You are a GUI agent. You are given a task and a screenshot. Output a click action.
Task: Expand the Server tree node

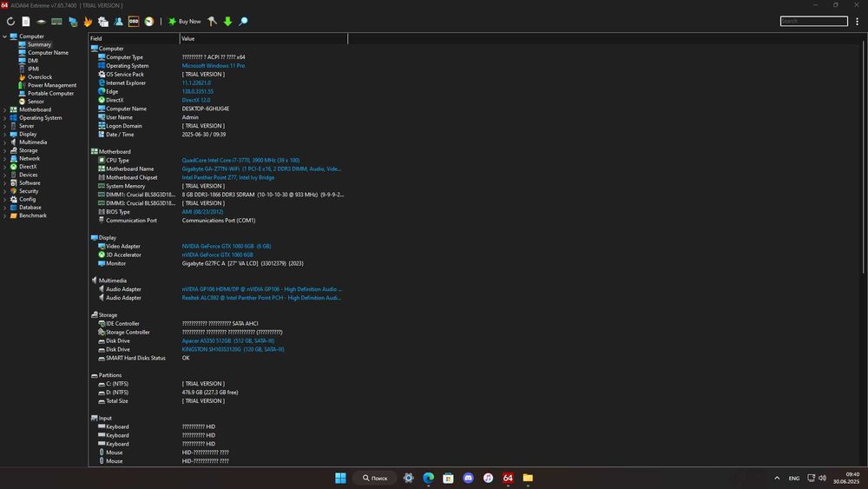click(5, 126)
